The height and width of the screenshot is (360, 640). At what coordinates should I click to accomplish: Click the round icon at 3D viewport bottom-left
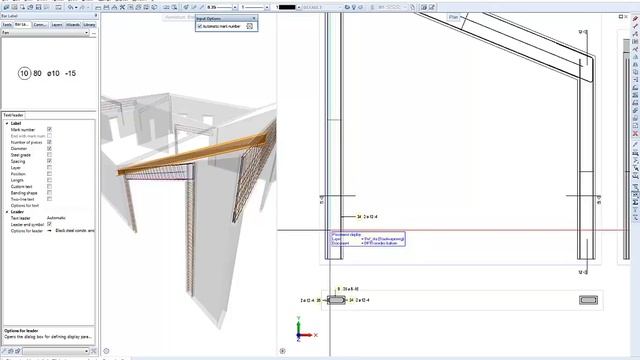tap(107, 351)
